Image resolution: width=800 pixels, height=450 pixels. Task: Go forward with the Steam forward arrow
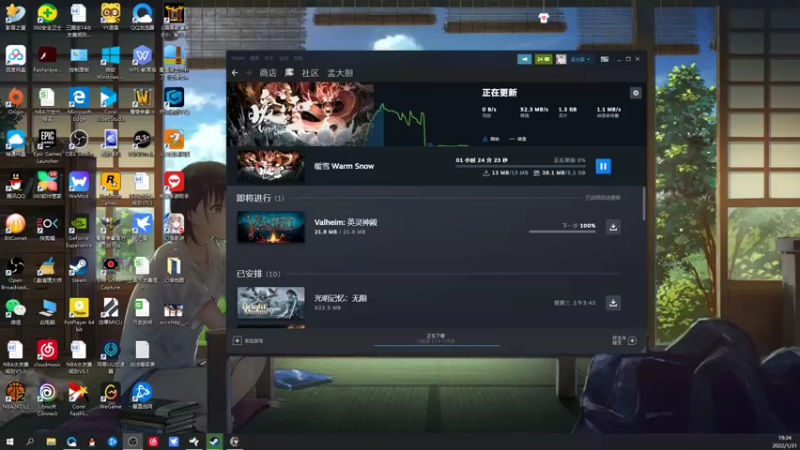(248, 73)
